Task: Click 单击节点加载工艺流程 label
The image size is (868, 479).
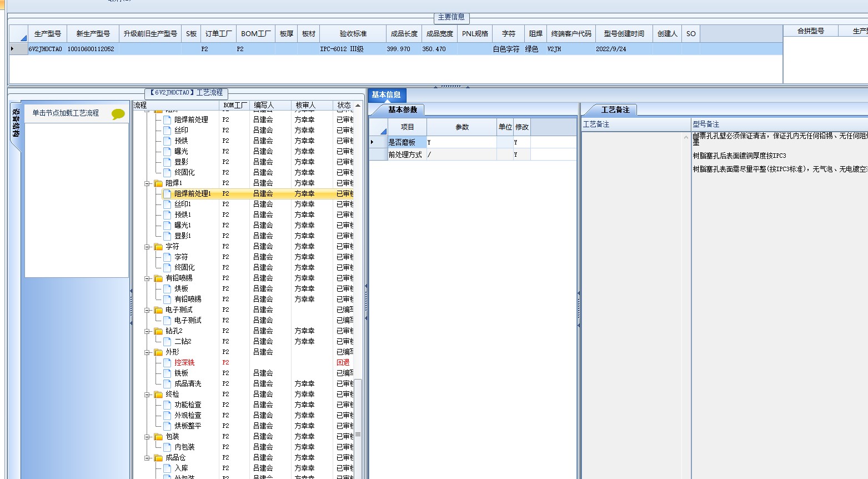Action: coord(66,113)
